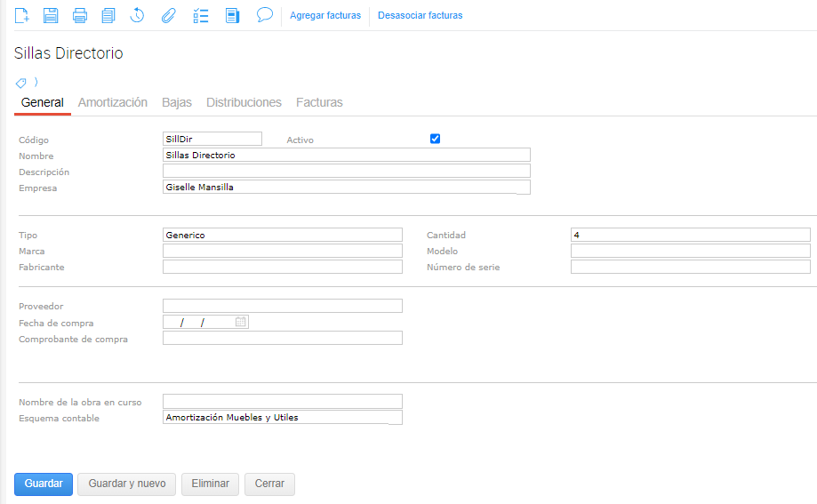Click the speech bubble comments icon
Viewport: 817px width, 504px height.
click(x=264, y=15)
